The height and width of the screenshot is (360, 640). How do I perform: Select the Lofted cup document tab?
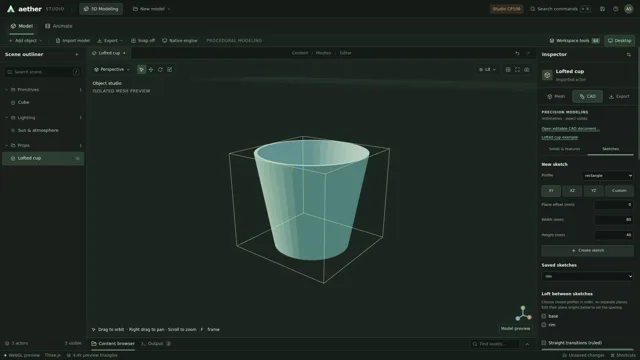[109, 53]
